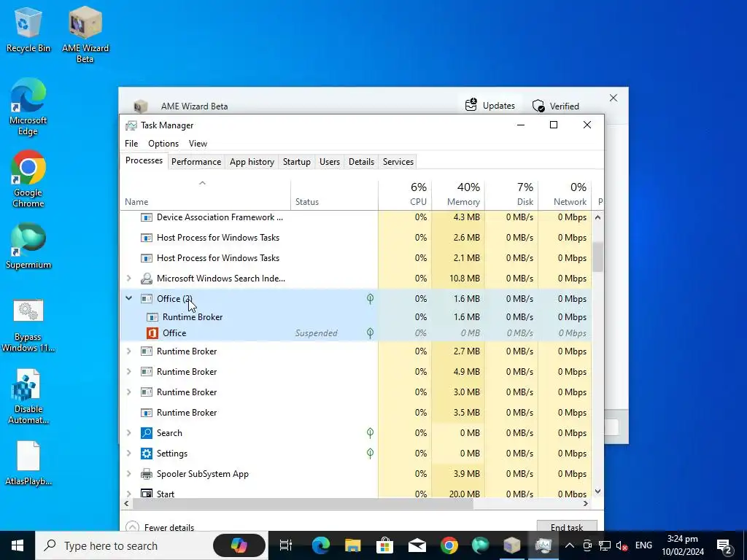Expand the Runtime Broker 4.9 MB group
Image resolution: width=747 pixels, height=560 pixels.
point(128,371)
